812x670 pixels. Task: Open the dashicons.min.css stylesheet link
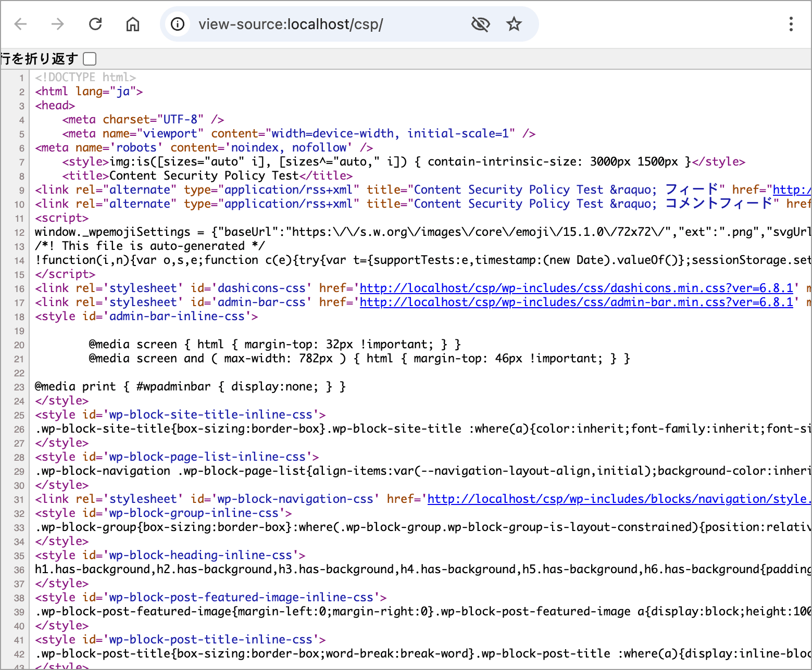pyautogui.click(x=577, y=288)
